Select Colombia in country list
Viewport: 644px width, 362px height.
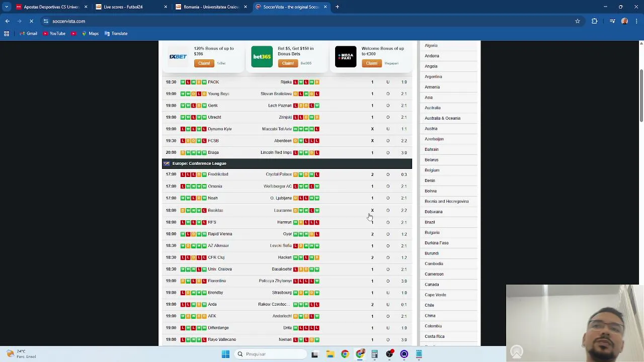[433, 326]
